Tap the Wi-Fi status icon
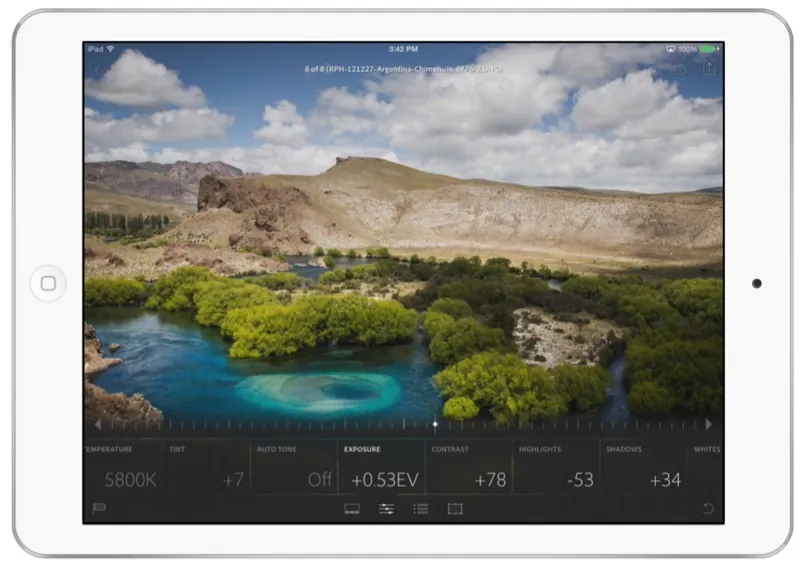The height and width of the screenshot is (564, 800). click(110, 48)
